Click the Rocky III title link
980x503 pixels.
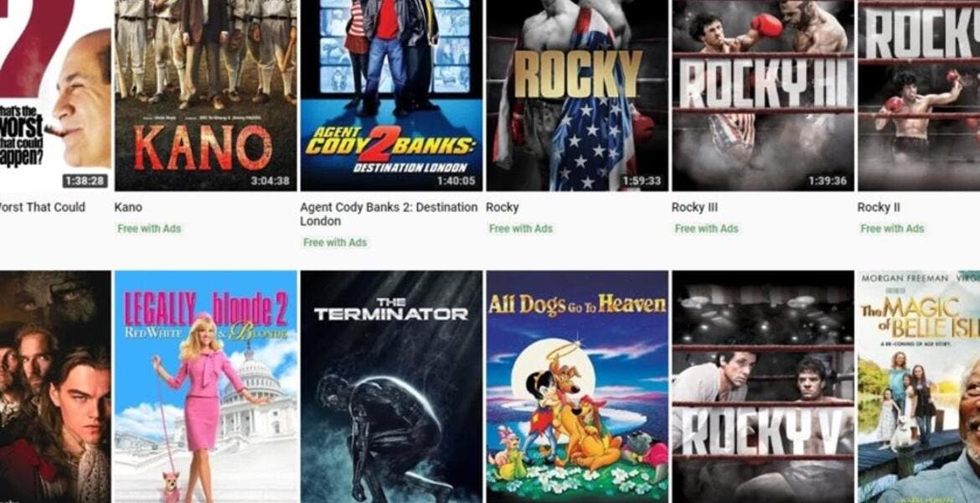694,207
